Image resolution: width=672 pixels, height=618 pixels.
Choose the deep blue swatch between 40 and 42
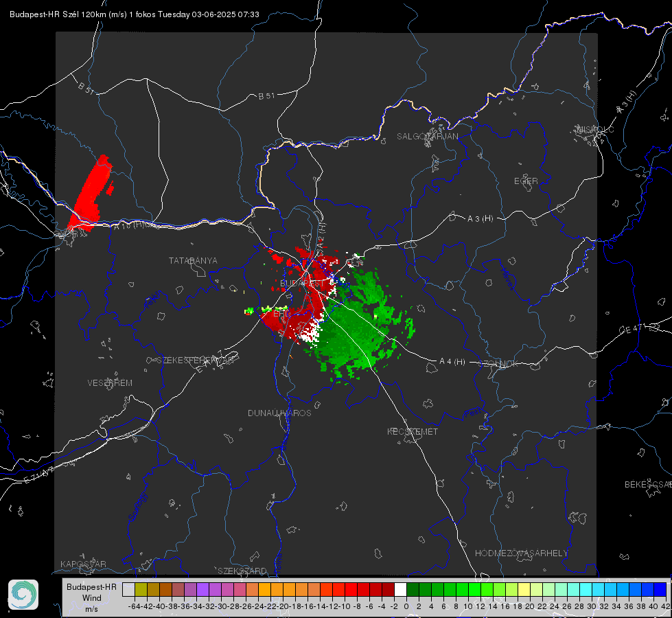(660, 590)
